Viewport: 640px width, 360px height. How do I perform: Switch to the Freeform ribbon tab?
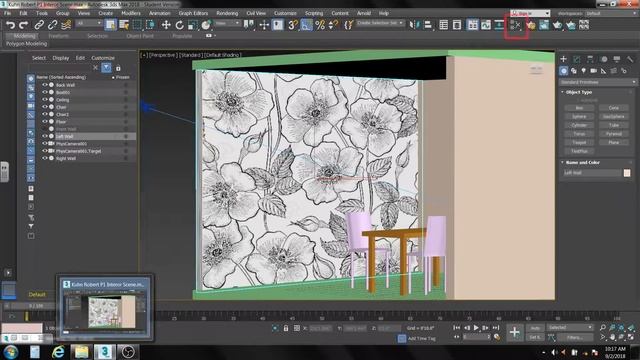coord(59,36)
